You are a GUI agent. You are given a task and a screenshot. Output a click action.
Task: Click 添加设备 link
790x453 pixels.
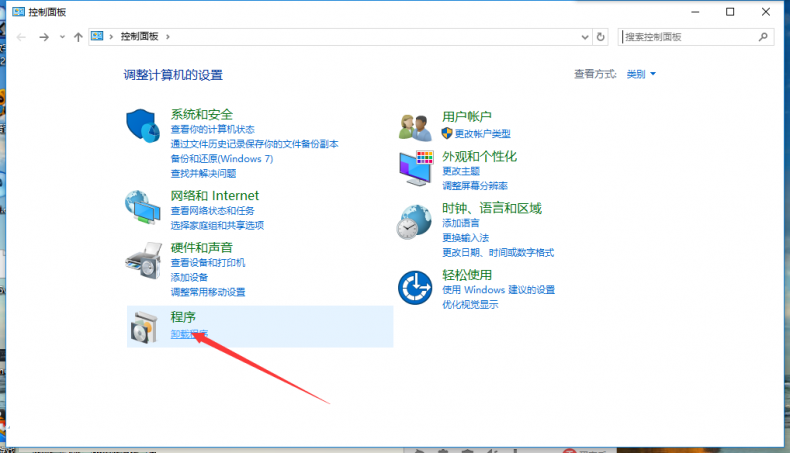coord(189,277)
